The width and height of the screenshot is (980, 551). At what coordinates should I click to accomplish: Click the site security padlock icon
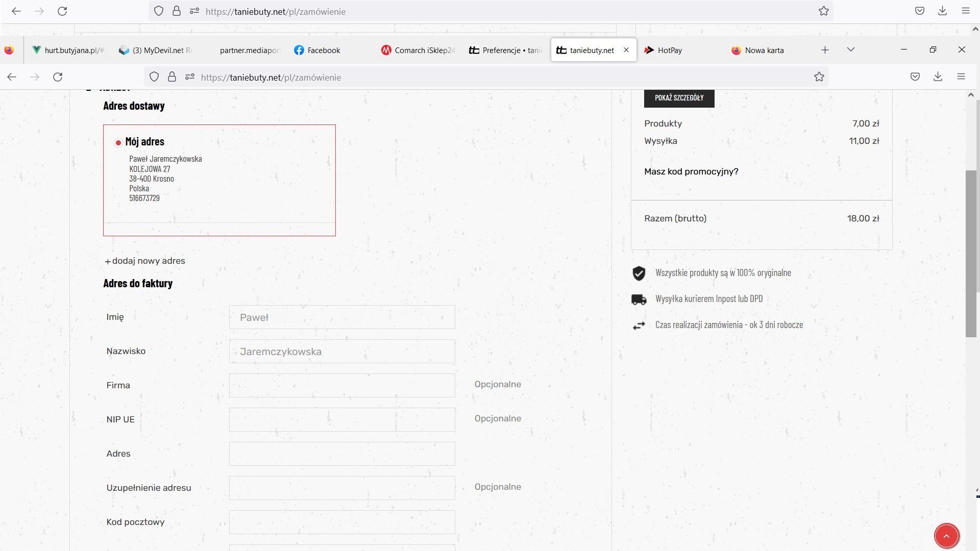click(172, 77)
